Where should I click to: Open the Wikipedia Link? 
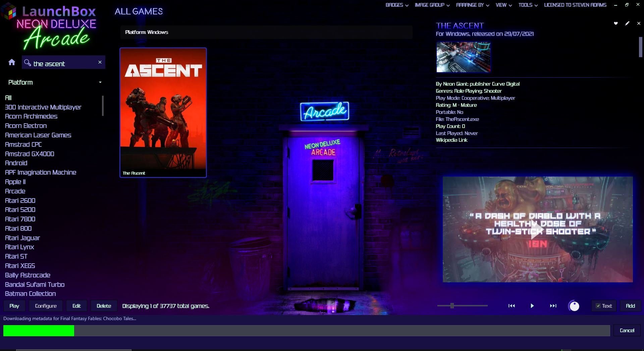[x=451, y=140]
